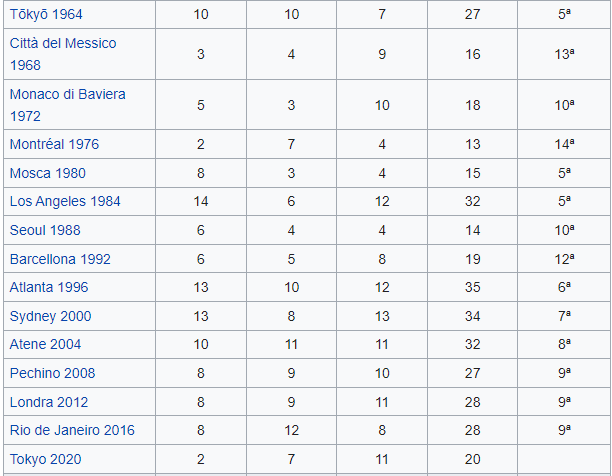612x476 pixels.
Task: Open Rio de Janeiro 2016 link
Action: (x=72, y=430)
